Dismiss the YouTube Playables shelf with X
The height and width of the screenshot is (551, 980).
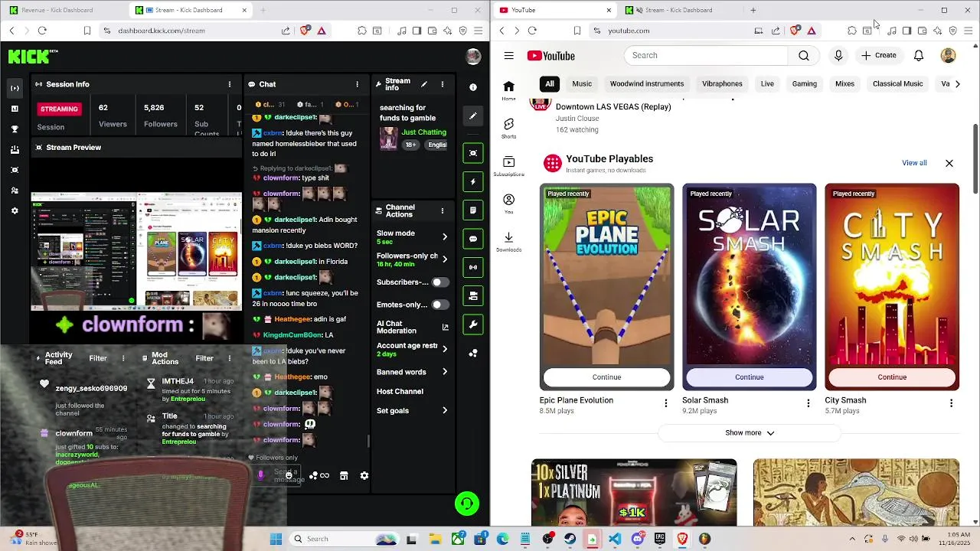pos(949,163)
